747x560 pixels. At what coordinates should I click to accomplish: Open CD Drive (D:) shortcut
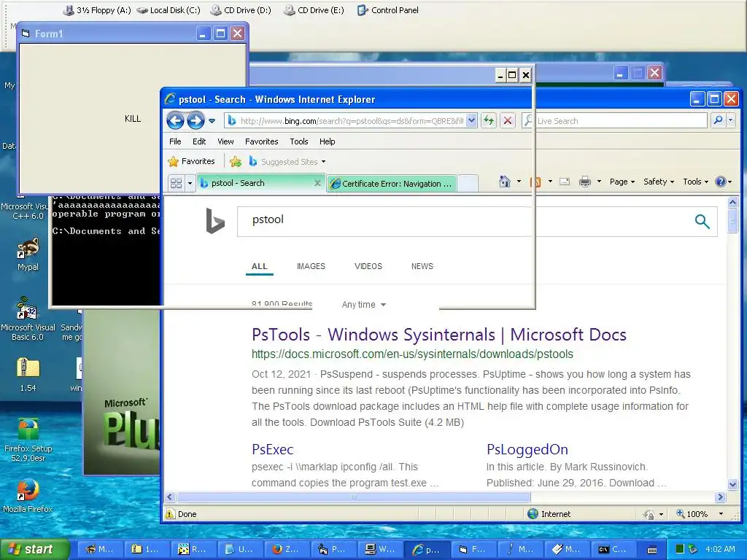[241, 10]
